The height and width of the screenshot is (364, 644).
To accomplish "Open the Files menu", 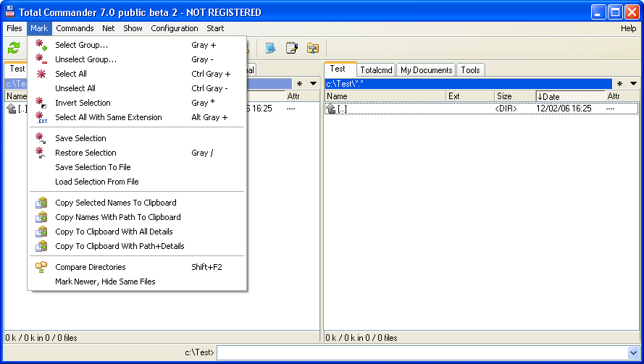I will coord(14,28).
